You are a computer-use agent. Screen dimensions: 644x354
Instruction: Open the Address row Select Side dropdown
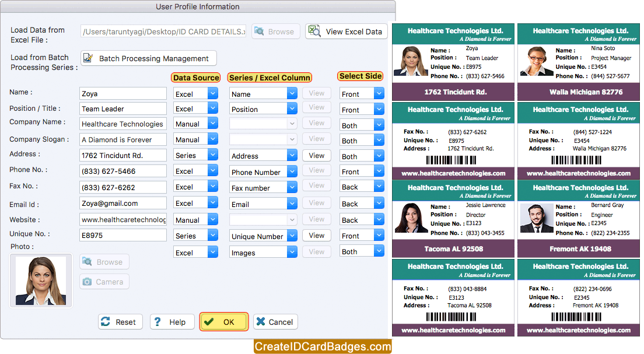362,156
